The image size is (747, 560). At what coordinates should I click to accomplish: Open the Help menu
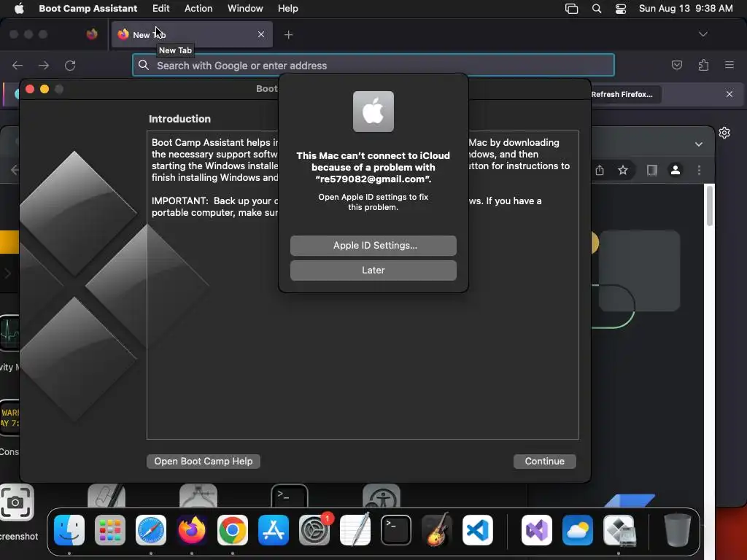[x=287, y=8]
